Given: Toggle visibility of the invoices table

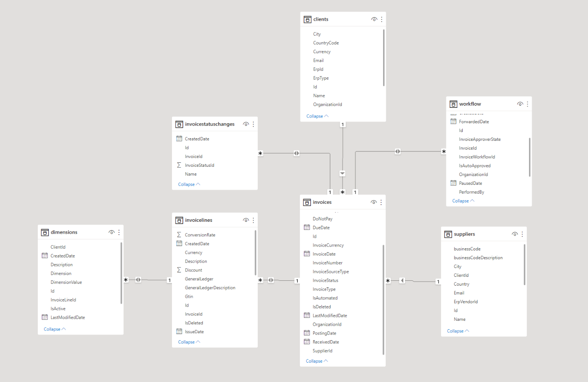Looking at the screenshot, I should (374, 202).
